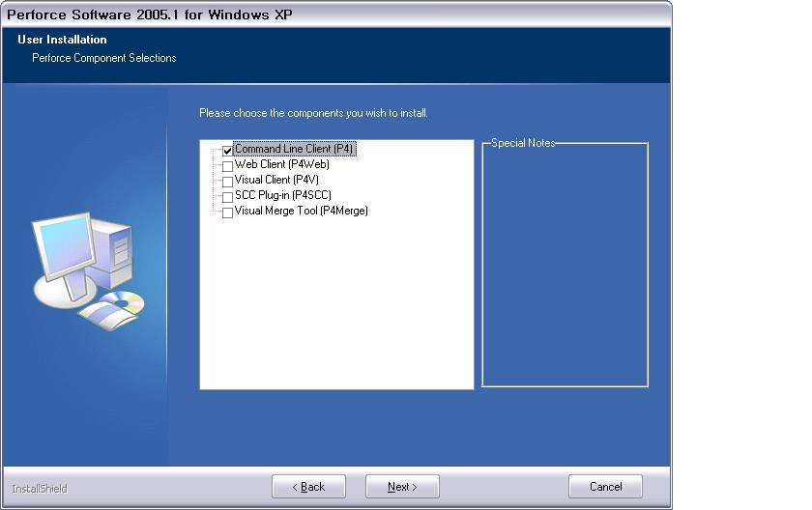Select the SCC Plug-in (P4SCC) item text

282,195
